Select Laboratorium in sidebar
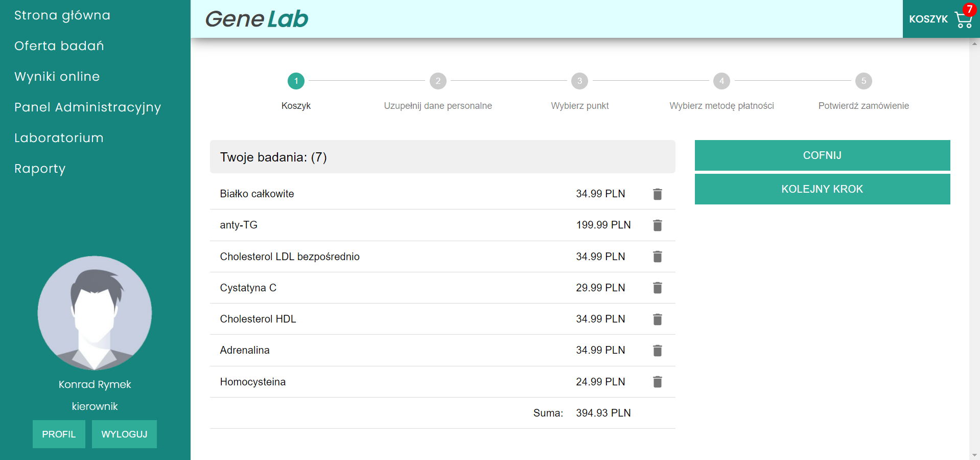 click(x=59, y=138)
